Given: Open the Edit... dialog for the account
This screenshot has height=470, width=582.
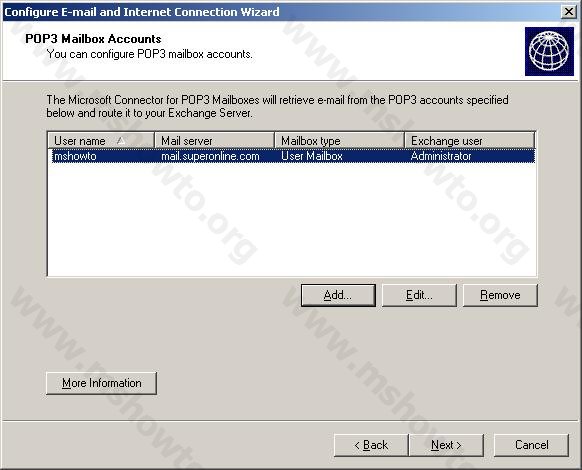Looking at the screenshot, I should (x=419, y=295).
